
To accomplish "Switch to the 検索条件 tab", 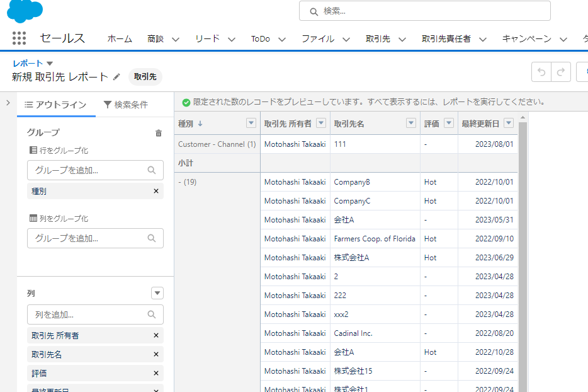I will click(126, 105).
